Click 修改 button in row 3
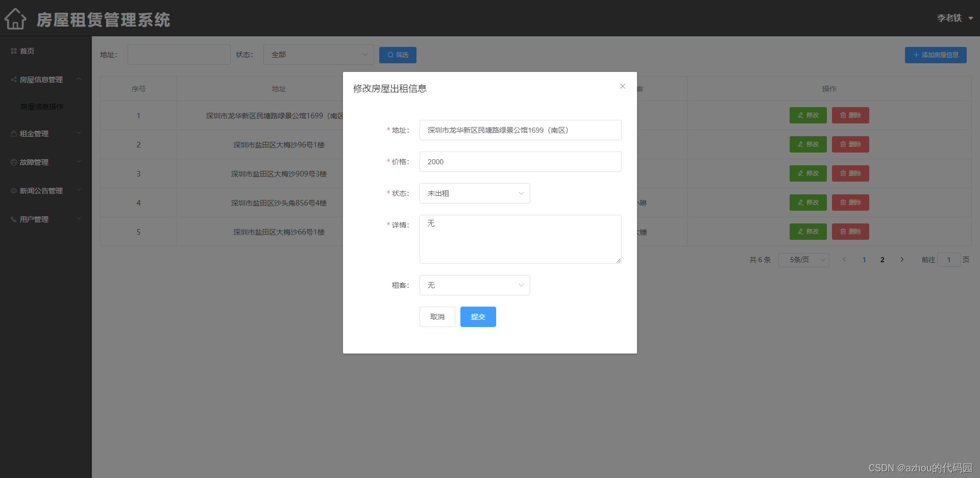The width and height of the screenshot is (980, 478). point(808,173)
